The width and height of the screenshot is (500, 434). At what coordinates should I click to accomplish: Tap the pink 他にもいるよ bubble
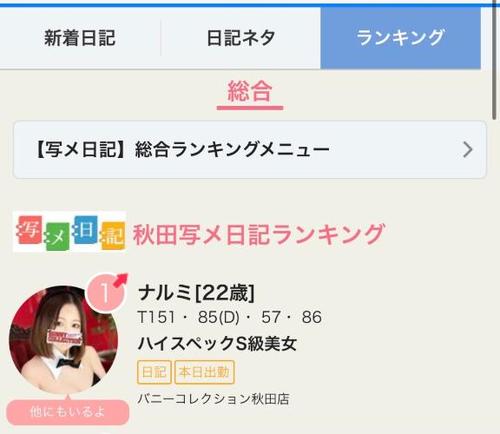coord(68,412)
